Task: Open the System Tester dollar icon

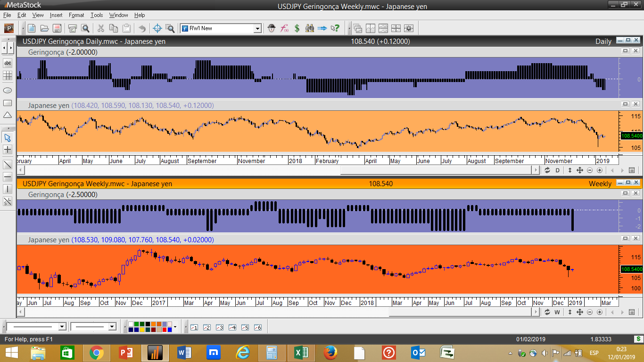Action: (x=297, y=28)
